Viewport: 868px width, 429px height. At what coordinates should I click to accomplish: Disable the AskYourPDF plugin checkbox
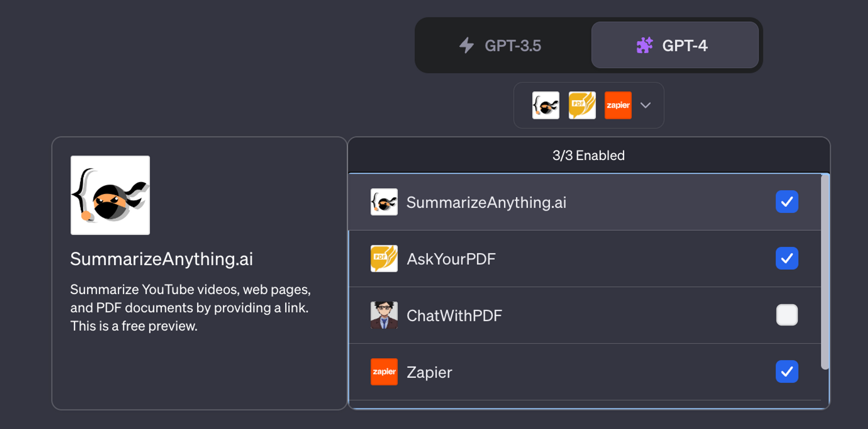tap(787, 258)
